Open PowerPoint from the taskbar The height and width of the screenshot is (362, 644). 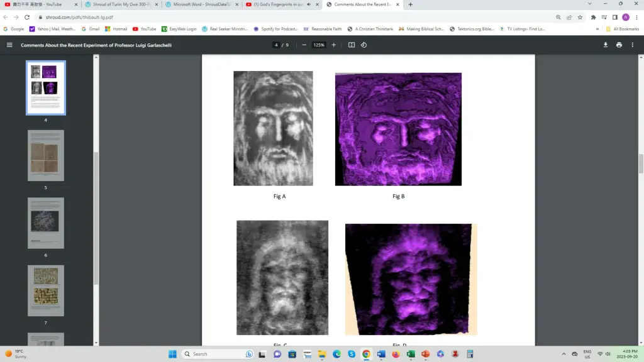pos(426,354)
